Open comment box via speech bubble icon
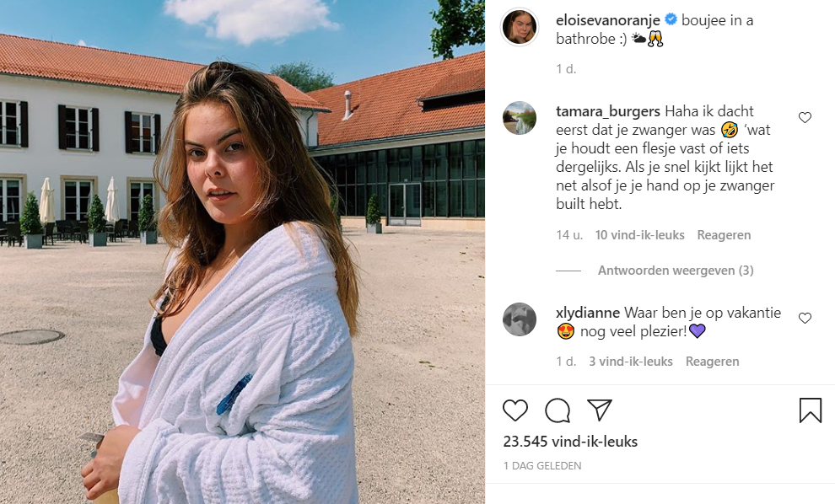The width and height of the screenshot is (835, 504). pyautogui.click(x=558, y=410)
